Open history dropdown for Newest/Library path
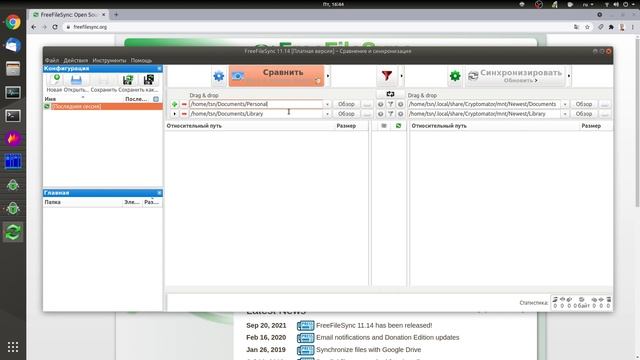The width and height of the screenshot is (640, 360). coord(565,114)
